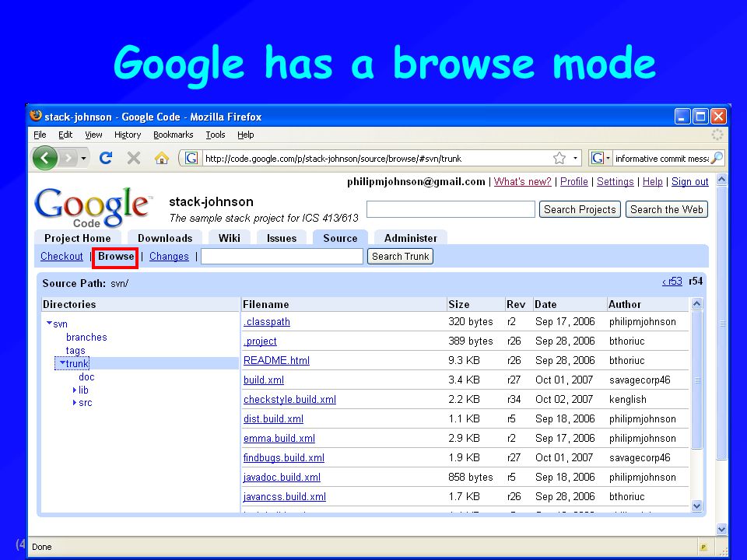Screen dimensions: 747x560
Task: Switch to the Administer tab
Action: point(411,238)
